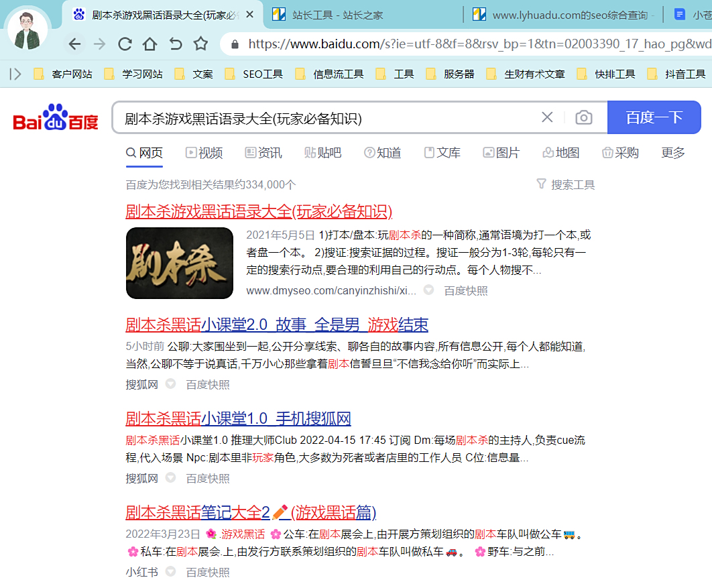Expand the 更多 search categories
Screen dimensions: 712x588
673,153
